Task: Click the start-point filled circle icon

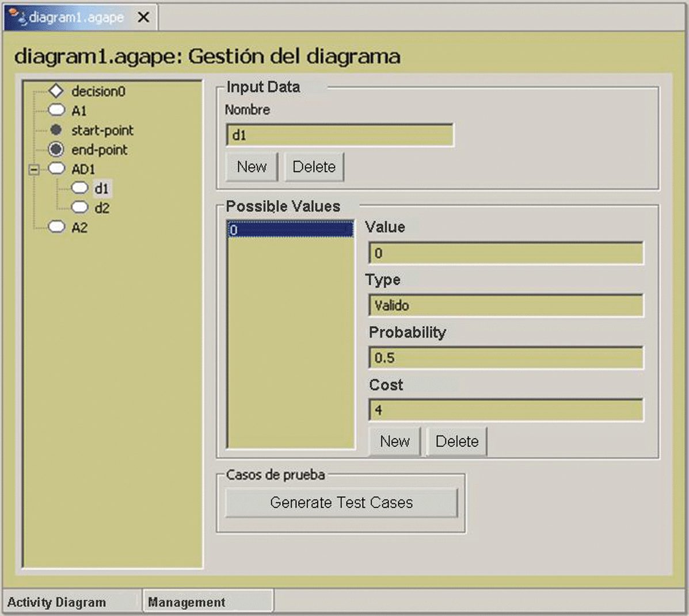Action: tap(56, 130)
